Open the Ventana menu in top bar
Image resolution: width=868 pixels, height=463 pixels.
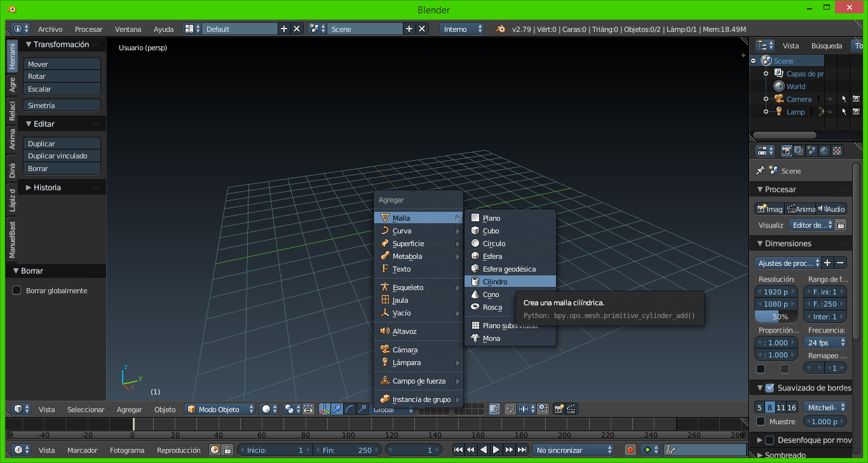pos(128,29)
